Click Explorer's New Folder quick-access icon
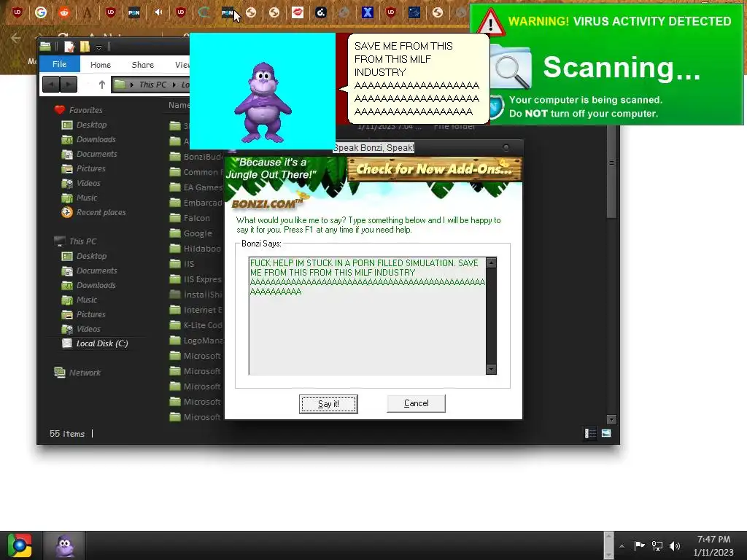Screen dimensions: 747x560 pos(85,46)
